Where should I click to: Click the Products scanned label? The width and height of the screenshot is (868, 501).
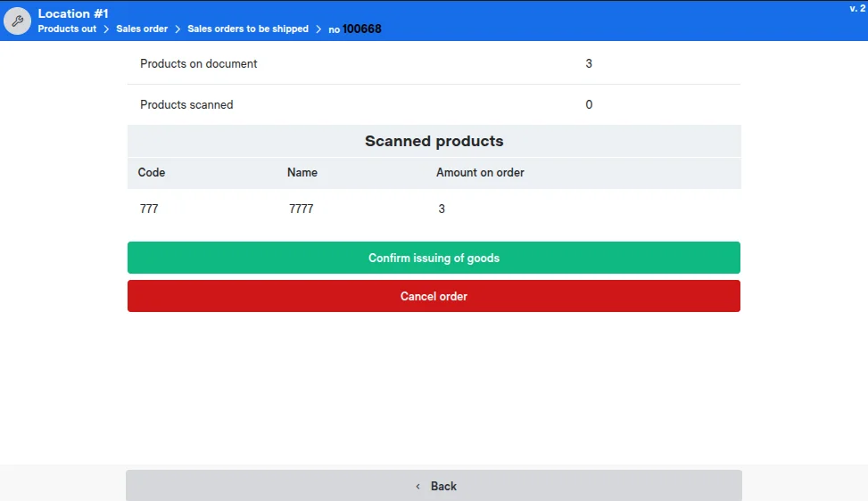click(x=186, y=104)
